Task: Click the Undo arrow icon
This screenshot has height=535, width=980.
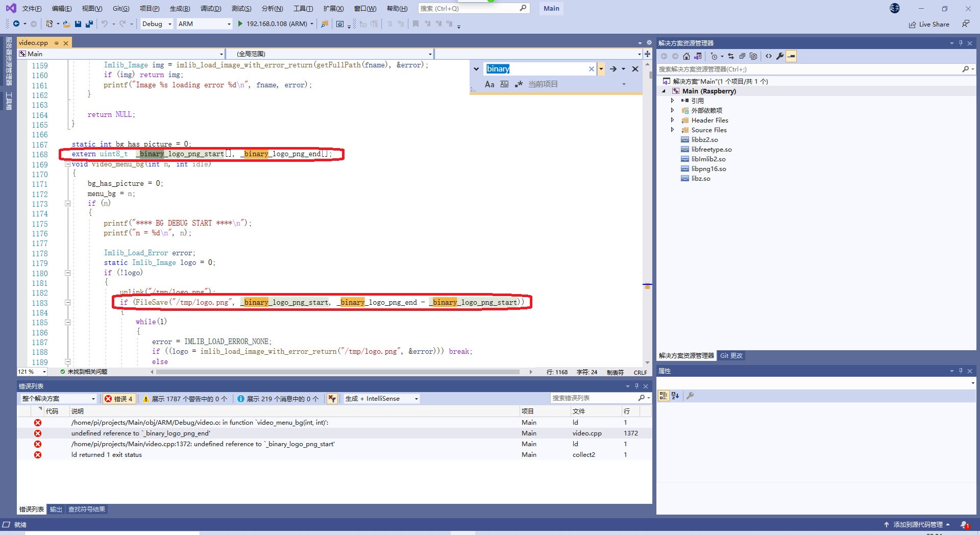Action: click(105, 23)
